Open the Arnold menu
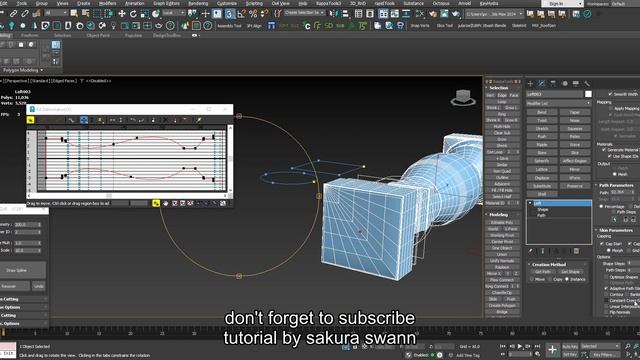Viewport: 640px width, 360px height. click(464, 3)
